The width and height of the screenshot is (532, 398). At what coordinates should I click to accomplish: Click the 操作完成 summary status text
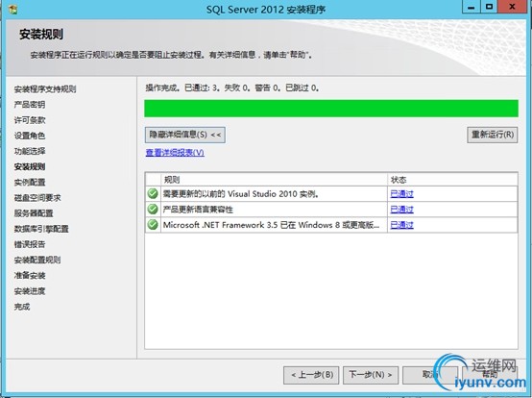[232, 87]
